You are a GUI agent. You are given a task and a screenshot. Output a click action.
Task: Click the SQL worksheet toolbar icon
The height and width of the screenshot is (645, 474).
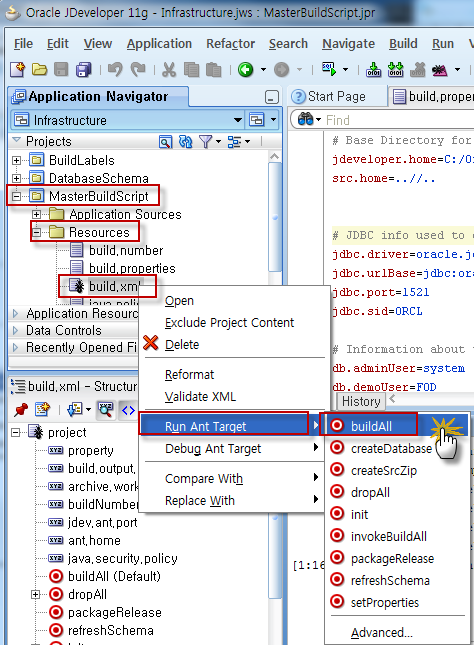[329, 69]
